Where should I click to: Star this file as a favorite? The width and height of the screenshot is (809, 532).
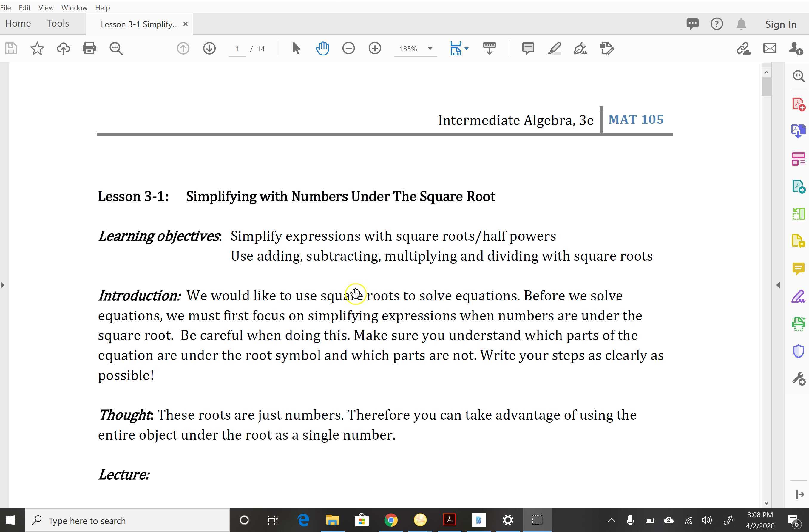tap(37, 48)
